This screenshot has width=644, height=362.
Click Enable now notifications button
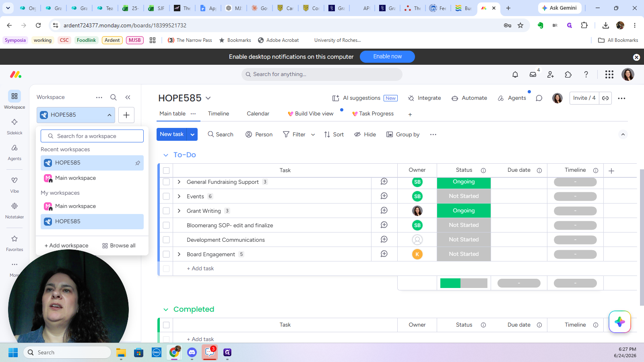point(387,57)
